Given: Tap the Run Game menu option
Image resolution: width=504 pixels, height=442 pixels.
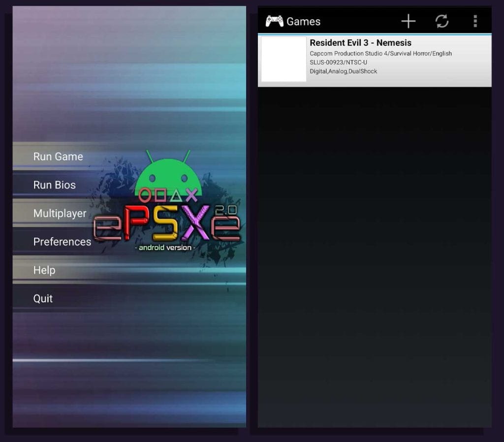Looking at the screenshot, I should tap(58, 157).
